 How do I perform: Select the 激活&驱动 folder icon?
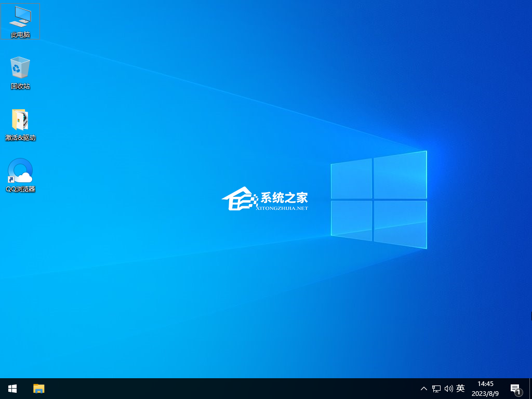click(x=20, y=125)
